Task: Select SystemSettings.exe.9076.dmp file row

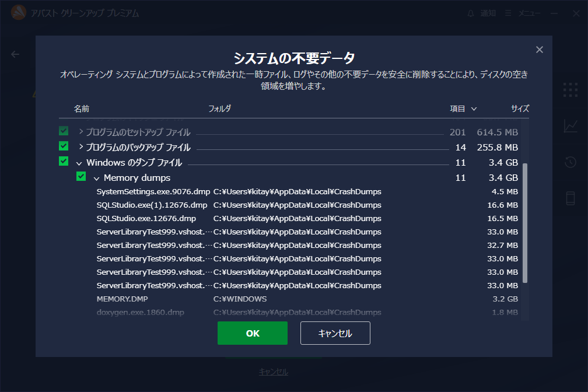Action: (307, 192)
